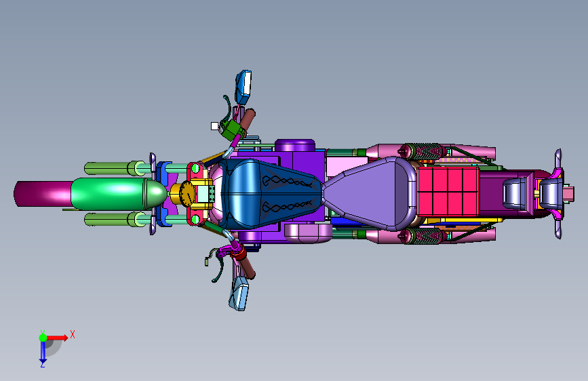The height and width of the screenshot is (381, 588).
Task: Select the round yellow speedometer gauge
Action: pyautogui.click(x=187, y=193)
